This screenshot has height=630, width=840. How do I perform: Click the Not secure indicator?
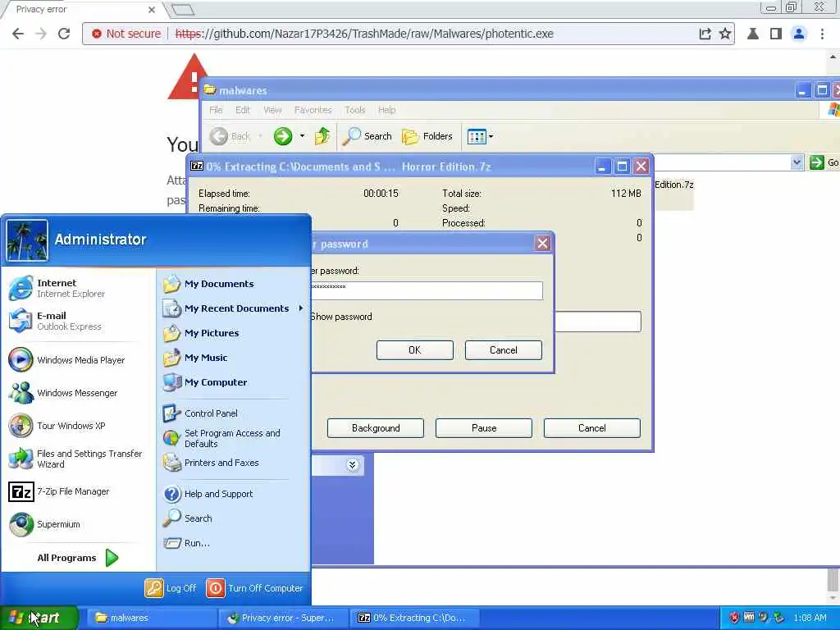tap(126, 33)
